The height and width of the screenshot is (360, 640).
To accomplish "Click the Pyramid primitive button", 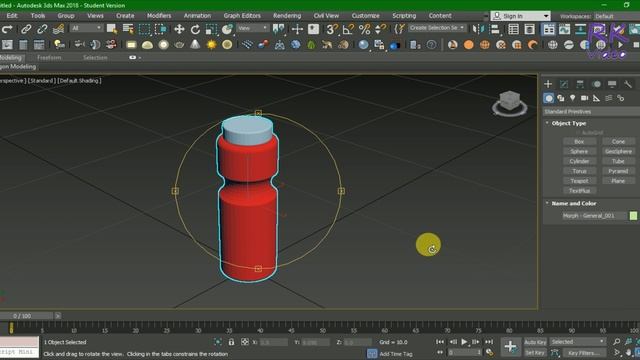I will (x=618, y=171).
